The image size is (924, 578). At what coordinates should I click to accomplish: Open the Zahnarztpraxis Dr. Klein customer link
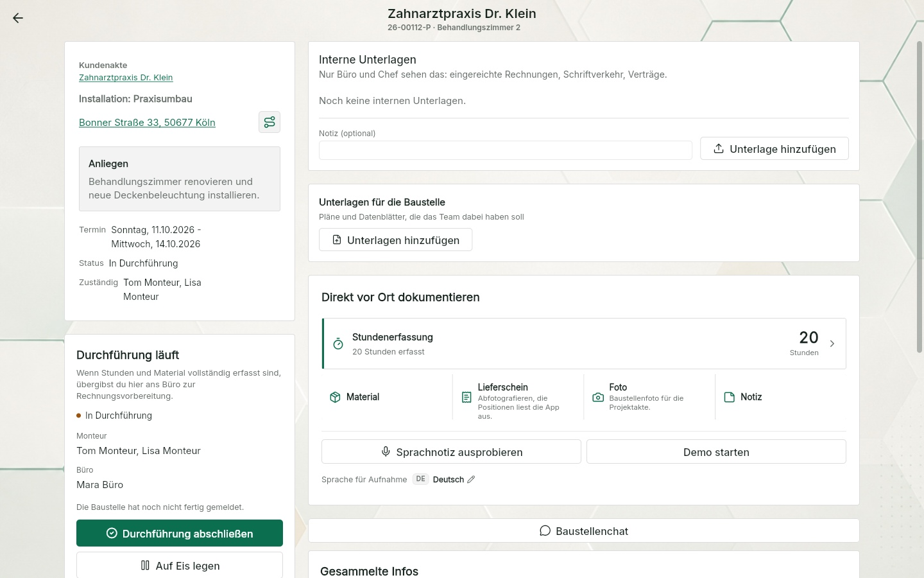126,77
